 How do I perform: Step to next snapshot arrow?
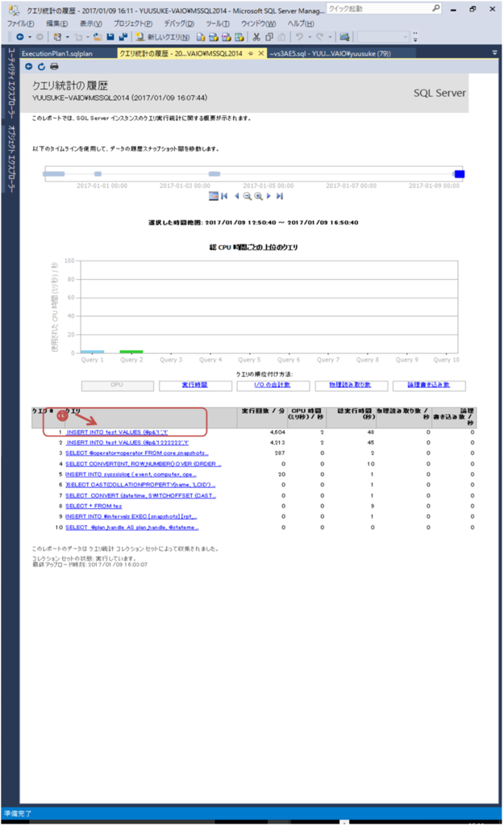pyautogui.click(x=269, y=196)
